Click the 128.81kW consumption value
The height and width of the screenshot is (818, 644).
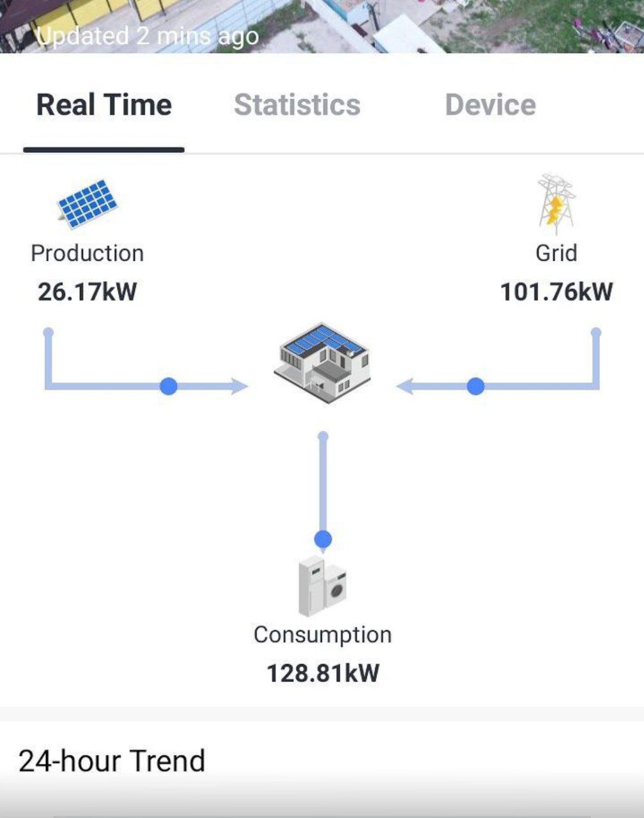(x=323, y=674)
